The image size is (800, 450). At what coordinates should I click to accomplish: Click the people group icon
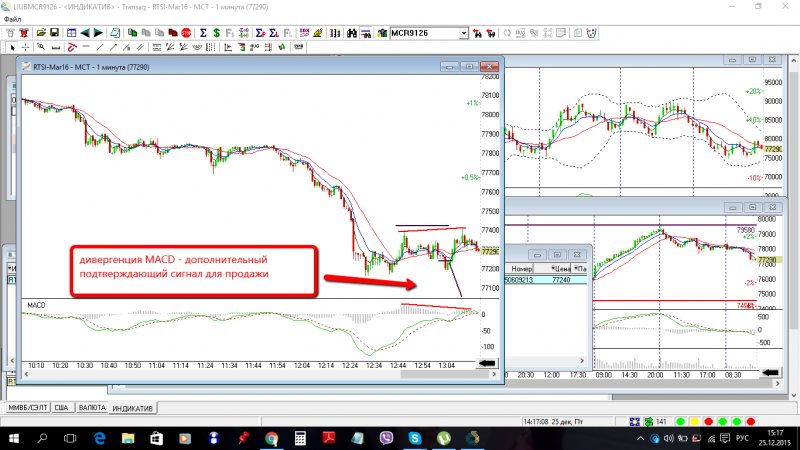pyautogui.click(x=382, y=33)
